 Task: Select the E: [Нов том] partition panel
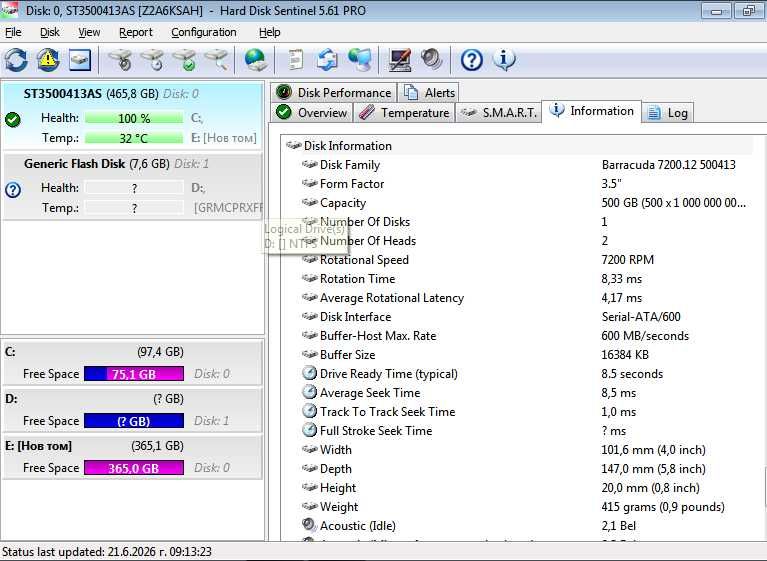click(x=133, y=457)
